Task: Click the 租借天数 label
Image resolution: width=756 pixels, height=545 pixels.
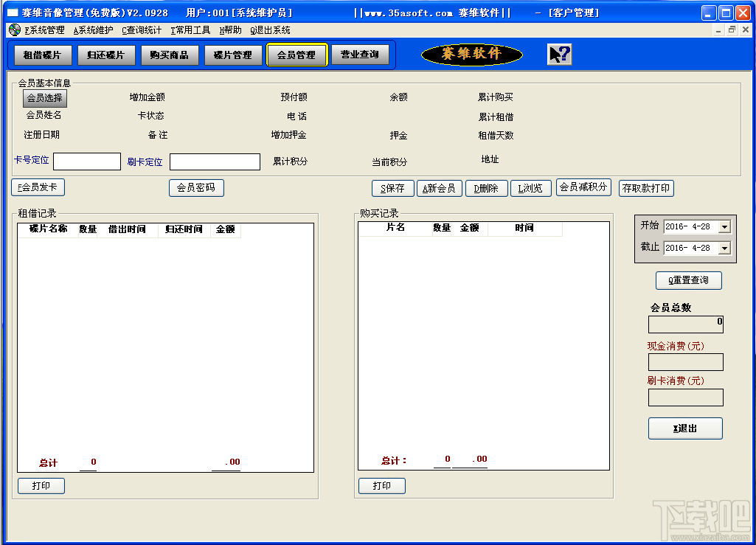Action: [496, 136]
